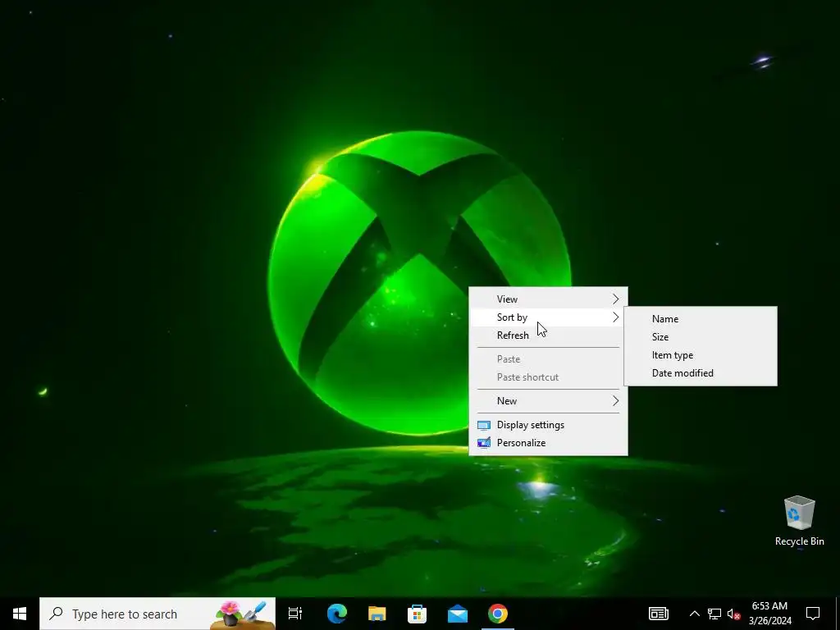The width and height of the screenshot is (840, 630).
Task: Click the arrow beside New
Action: 615,400
